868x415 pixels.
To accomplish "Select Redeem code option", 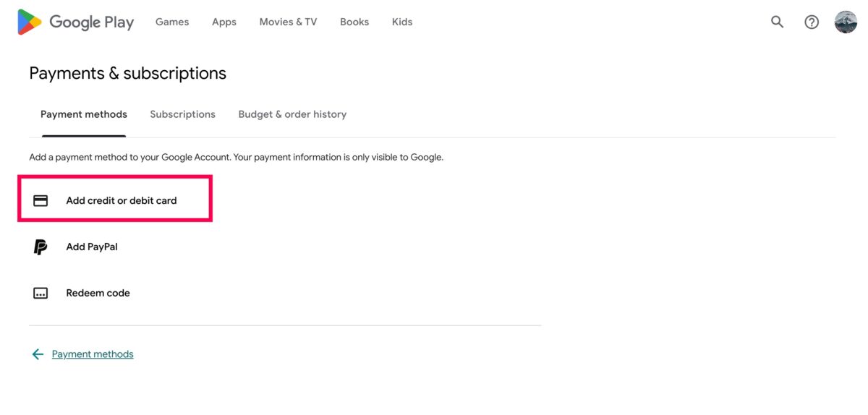I will coord(98,293).
